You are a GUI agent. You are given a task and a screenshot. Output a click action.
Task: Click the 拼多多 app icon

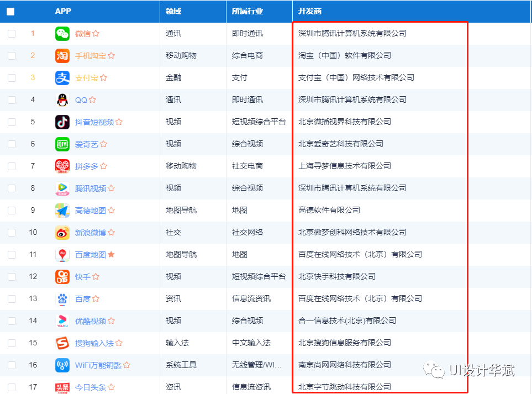coord(62,166)
